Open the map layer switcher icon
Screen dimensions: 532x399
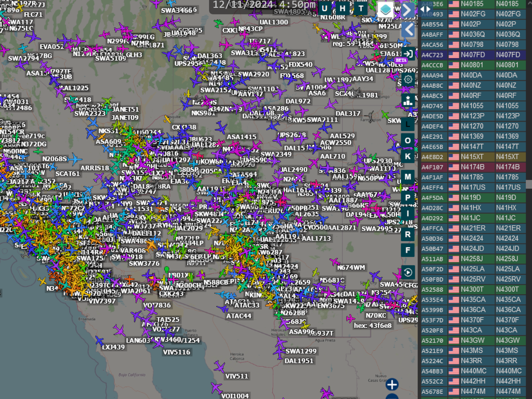tap(385, 10)
